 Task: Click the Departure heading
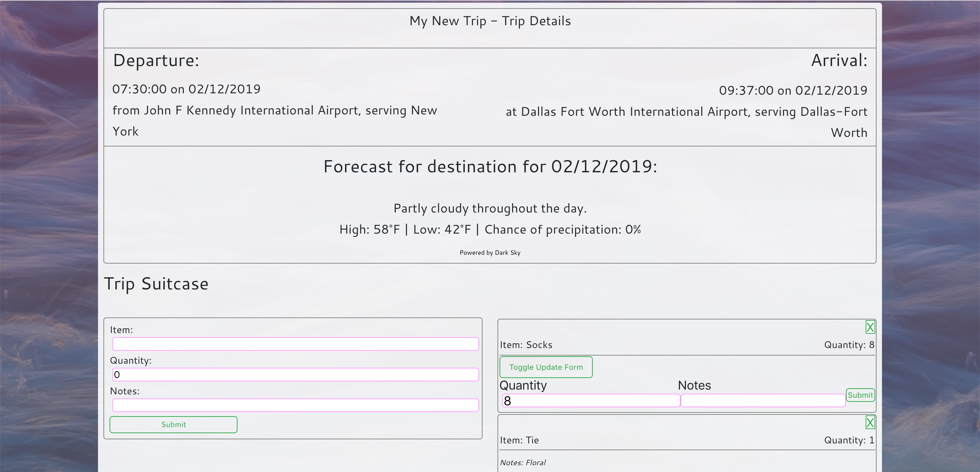[x=156, y=61]
